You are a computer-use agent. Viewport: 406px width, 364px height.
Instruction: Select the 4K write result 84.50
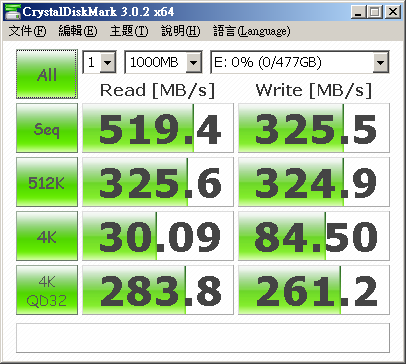coord(314,236)
